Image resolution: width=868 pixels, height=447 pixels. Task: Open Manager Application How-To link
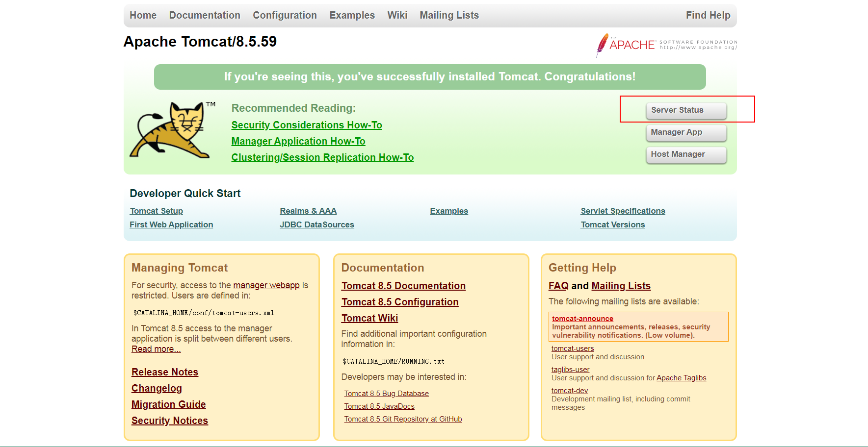[298, 141]
